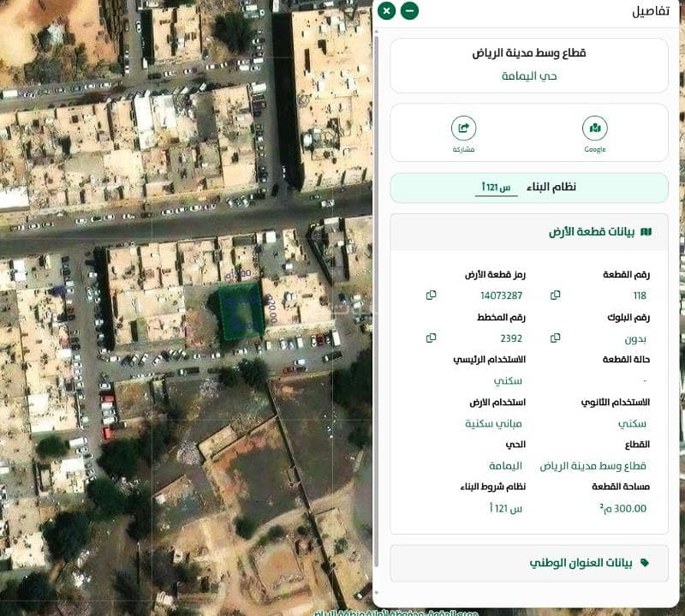Copy the land parcel code 14073287
The image size is (685, 616).
431,296
